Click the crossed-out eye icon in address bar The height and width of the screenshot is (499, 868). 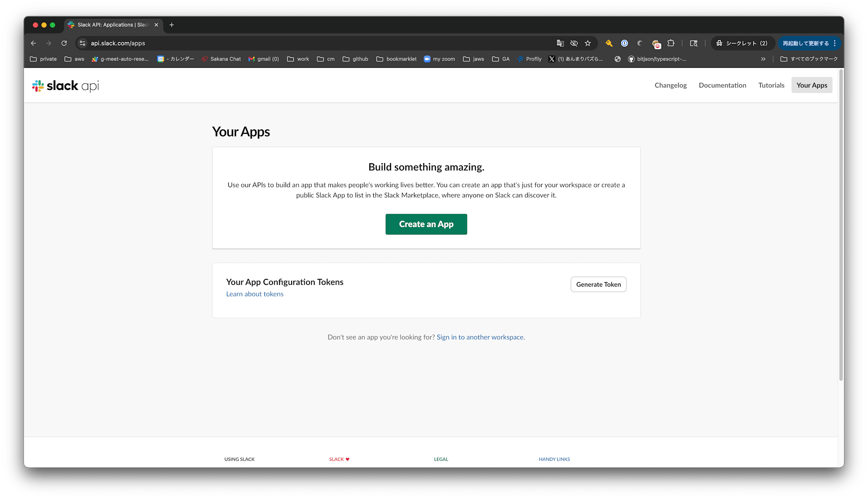(574, 43)
